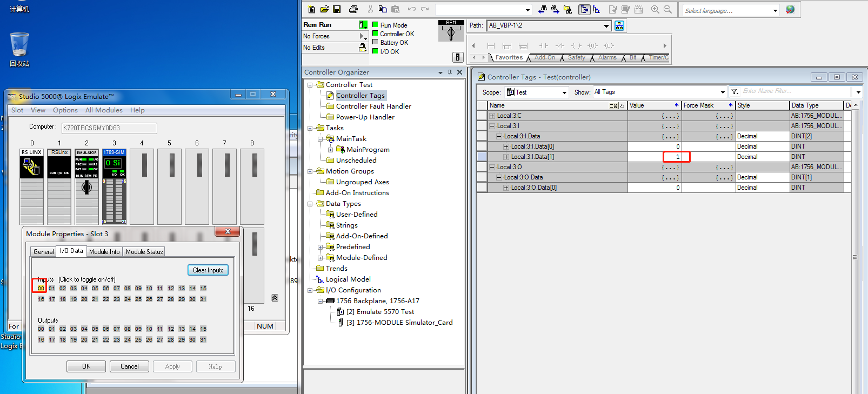This screenshot has height=394, width=868.
Task: Click the Find Next binoculars icon
Action: (x=555, y=9)
